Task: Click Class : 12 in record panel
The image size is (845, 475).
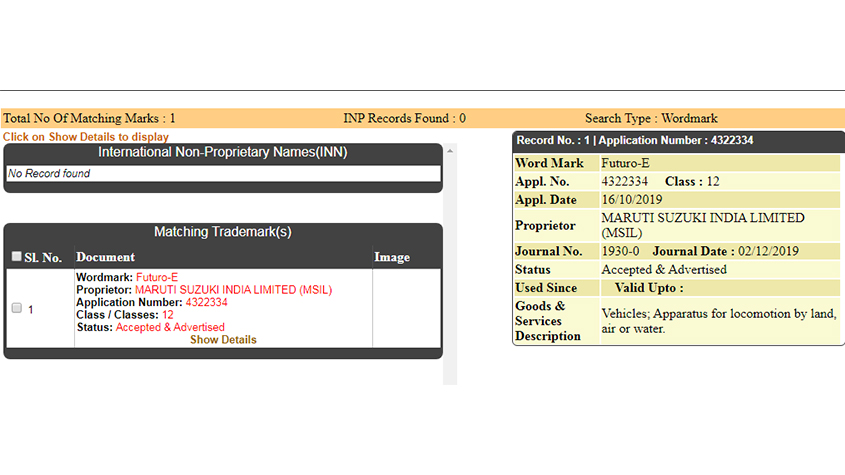Action: coord(692,182)
